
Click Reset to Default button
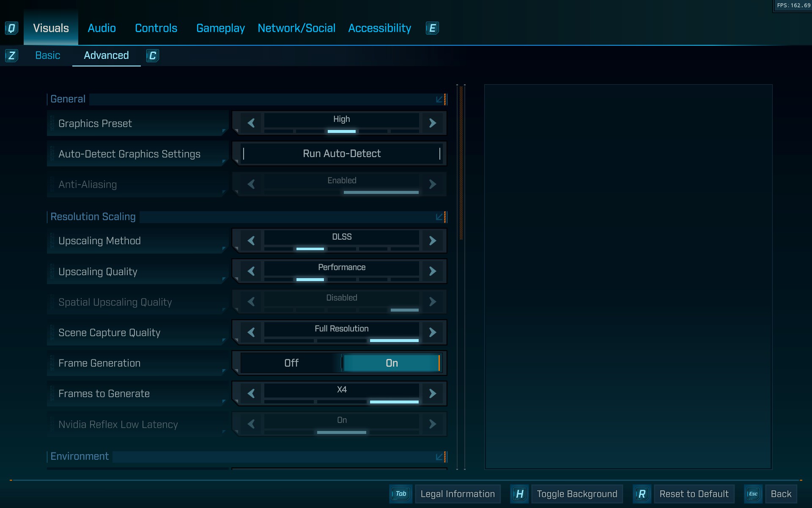click(x=694, y=494)
